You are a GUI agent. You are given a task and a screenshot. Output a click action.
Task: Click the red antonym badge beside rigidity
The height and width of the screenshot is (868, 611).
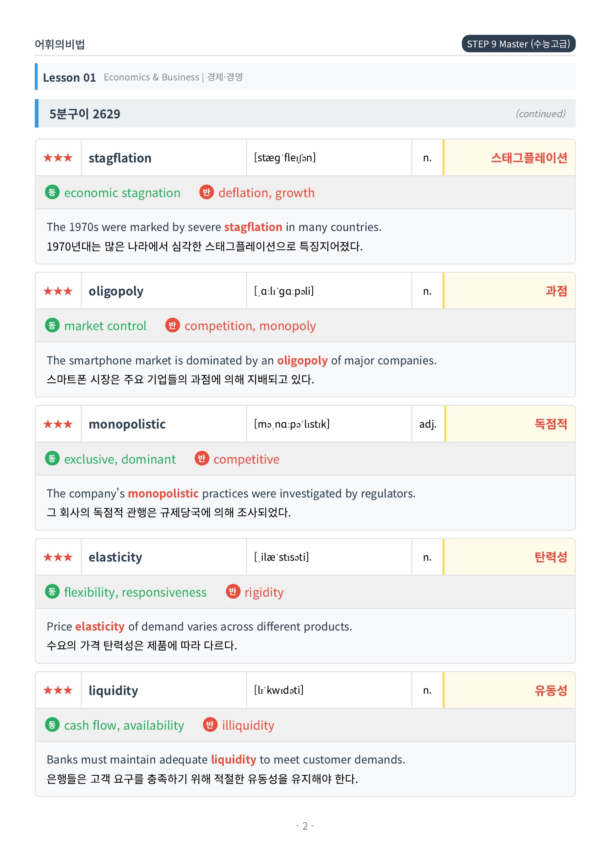coord(233,592)
